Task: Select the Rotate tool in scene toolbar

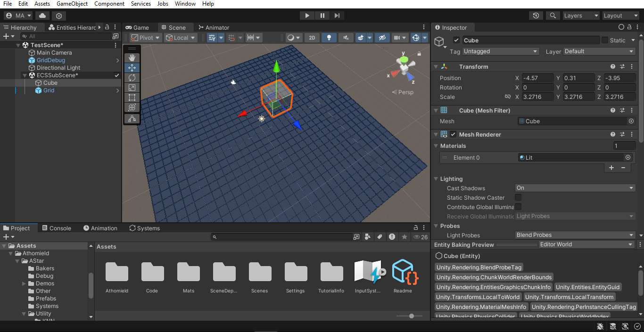Action: 132,78
